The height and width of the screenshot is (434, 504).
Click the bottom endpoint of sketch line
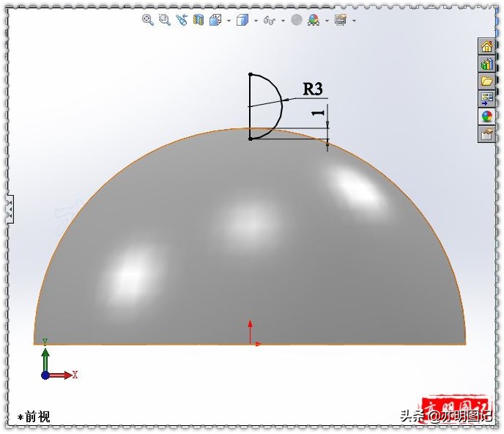[251, 139]
